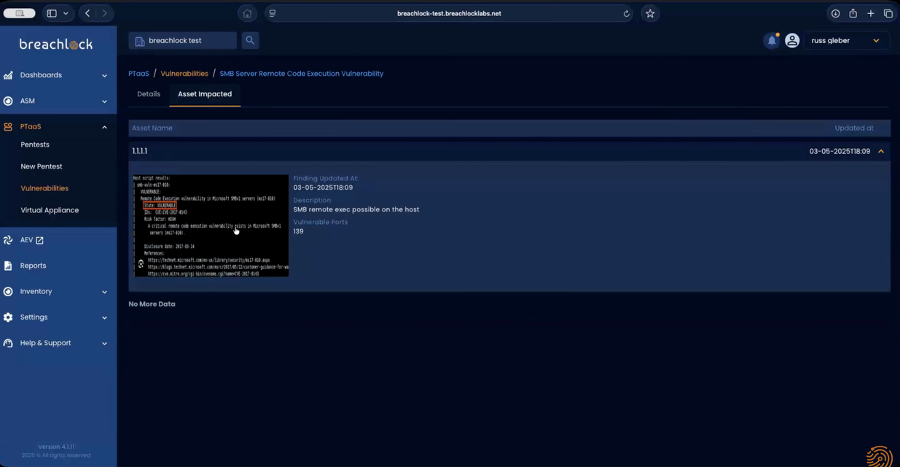
Task: Click SMB Server Remote Code Execution breadcrumb
Action: [x=301, y=74]
